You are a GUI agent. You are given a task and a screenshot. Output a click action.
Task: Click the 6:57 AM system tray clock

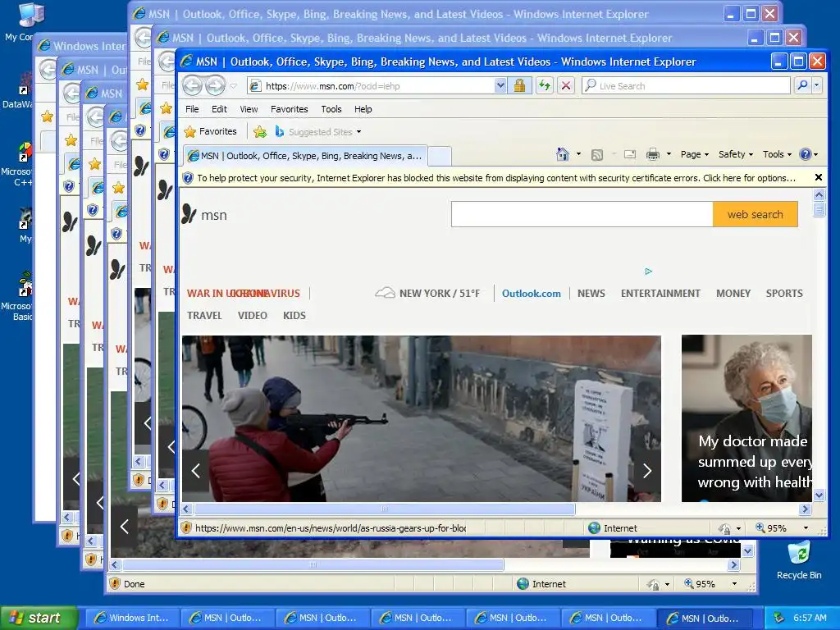coord(810,618)
